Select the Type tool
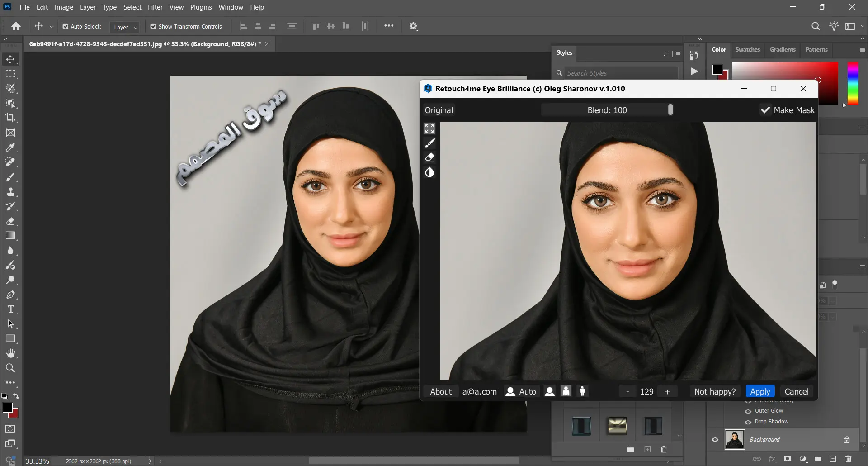 11,309
